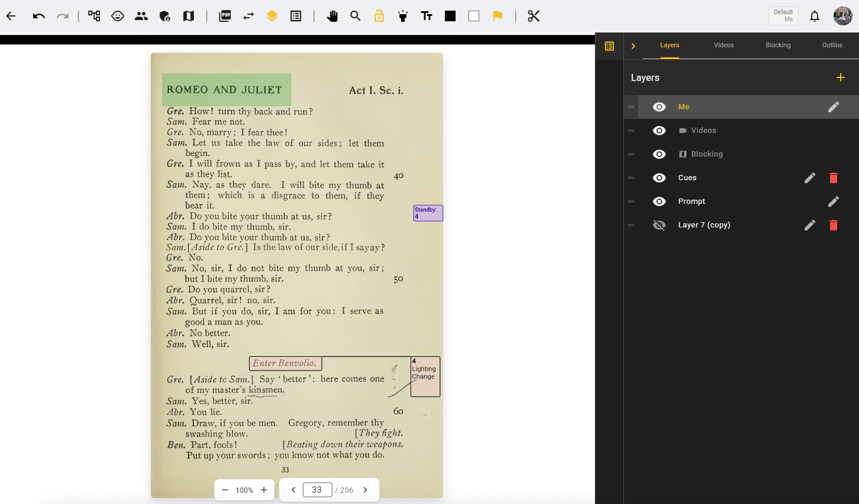Click Undo in the toolbar
Screen dimensions: 859x504
38,16
